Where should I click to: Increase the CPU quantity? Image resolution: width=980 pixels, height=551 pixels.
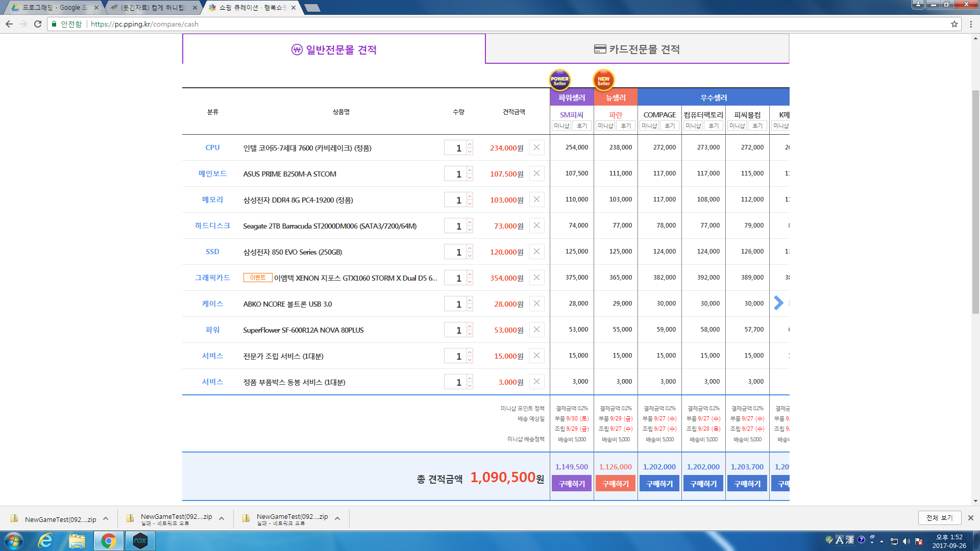470,144
